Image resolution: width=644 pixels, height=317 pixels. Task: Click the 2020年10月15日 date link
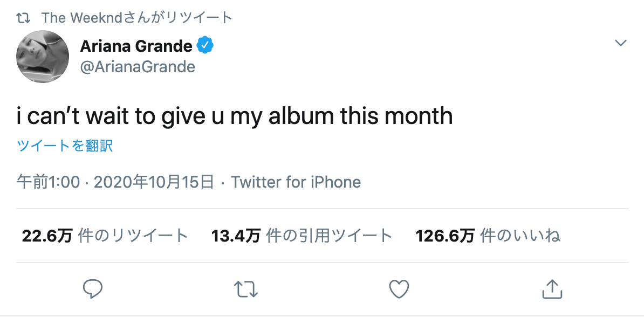[154, 182]
